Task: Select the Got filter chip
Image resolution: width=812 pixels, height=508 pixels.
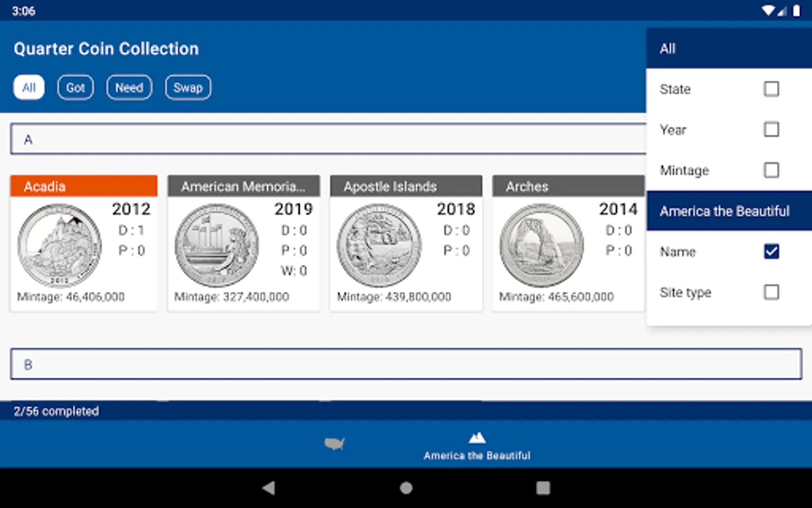Action: [76, 87]
